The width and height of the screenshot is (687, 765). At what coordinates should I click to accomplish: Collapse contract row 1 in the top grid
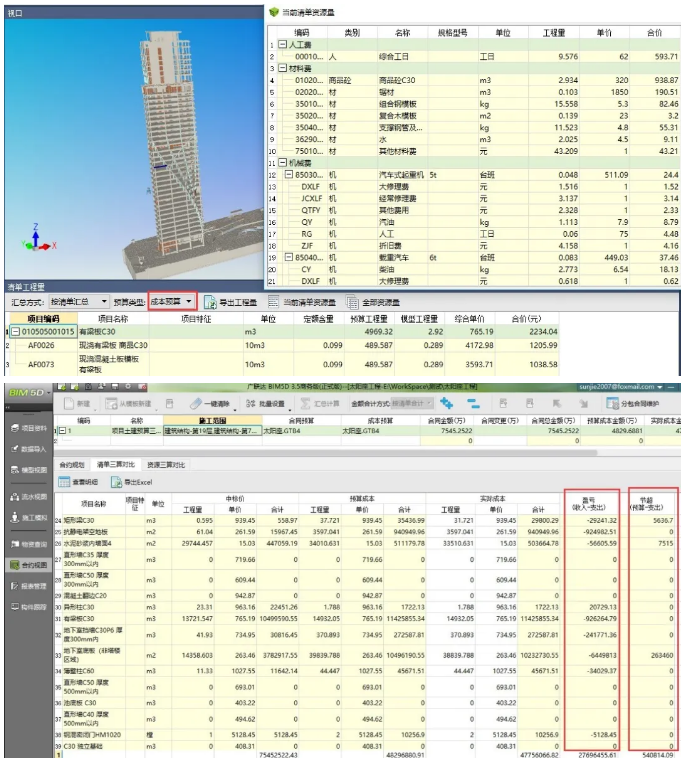62,431
